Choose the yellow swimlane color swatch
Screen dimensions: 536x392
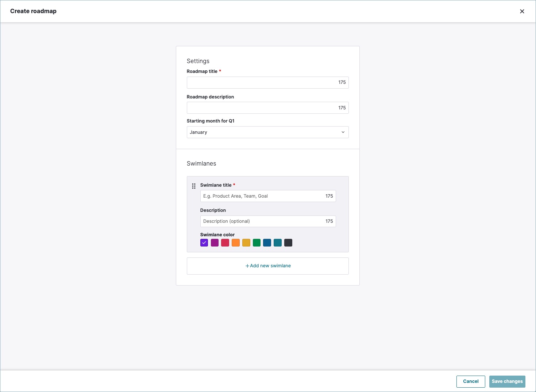coord(246,243)
